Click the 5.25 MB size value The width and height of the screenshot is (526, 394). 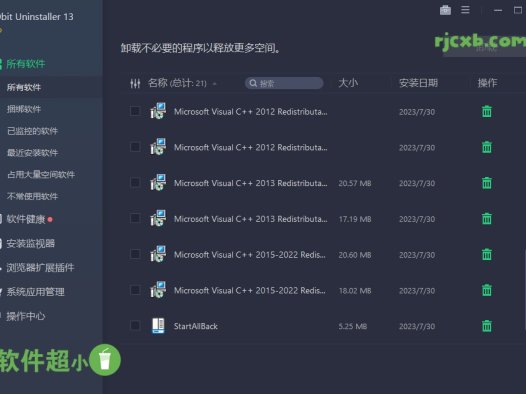(x=353, y=326)
